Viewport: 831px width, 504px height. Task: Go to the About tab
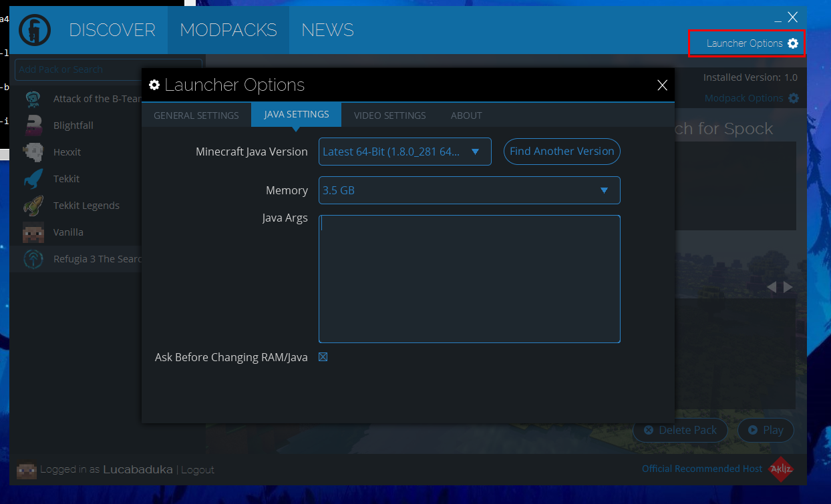point(466,115)
